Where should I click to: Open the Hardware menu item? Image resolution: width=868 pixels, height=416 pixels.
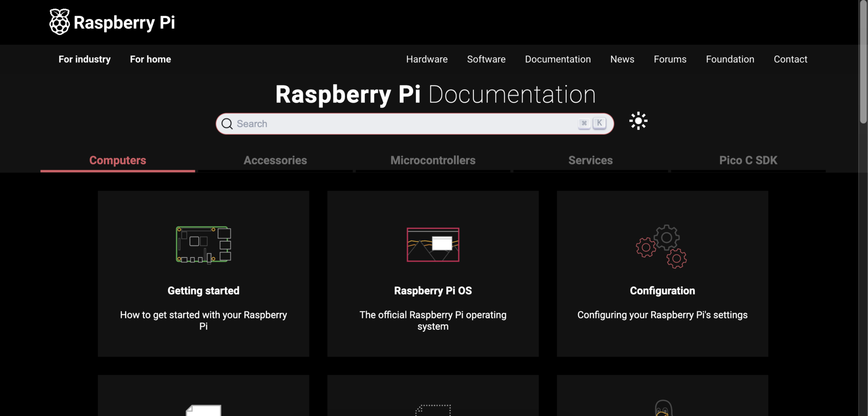427,59
